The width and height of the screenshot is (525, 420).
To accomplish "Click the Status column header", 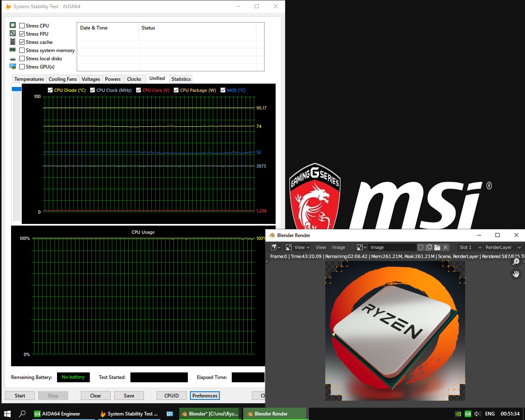I will [198, 28].
